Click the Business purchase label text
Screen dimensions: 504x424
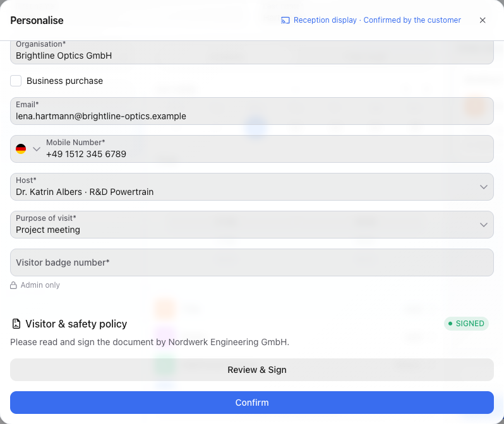coord(64,81)
